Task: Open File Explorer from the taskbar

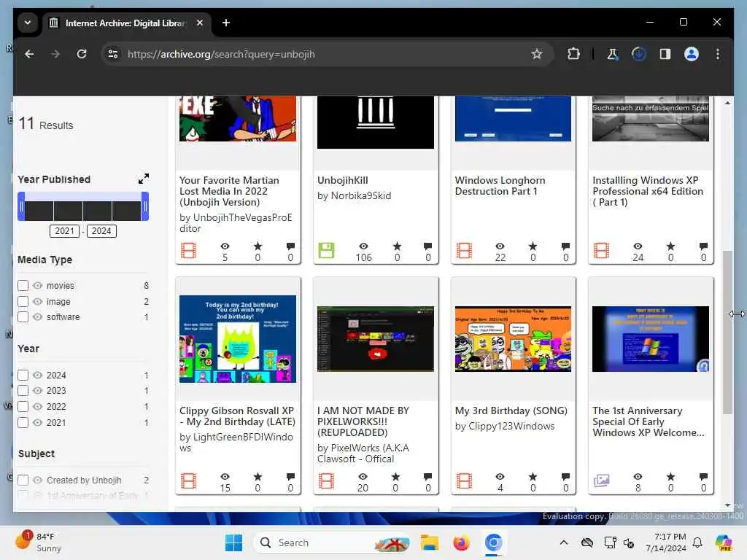Action: pos(429,542)
